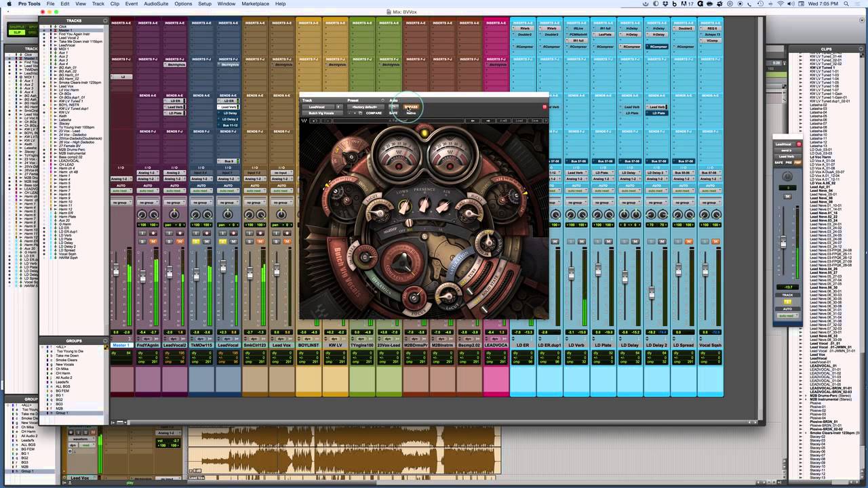Click the pan knob on LeadVocal track
The height and width of the screenshot is (488, 868).
pyautogui.click(x=229, y=214)
